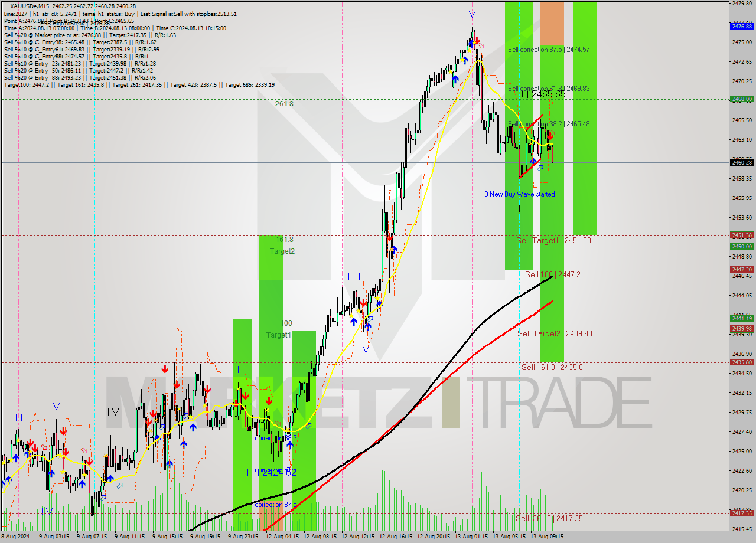Viewport: 756px width, 543px height.
Task: Select the red 2435.80 price tag
Action: click(742, 362)
